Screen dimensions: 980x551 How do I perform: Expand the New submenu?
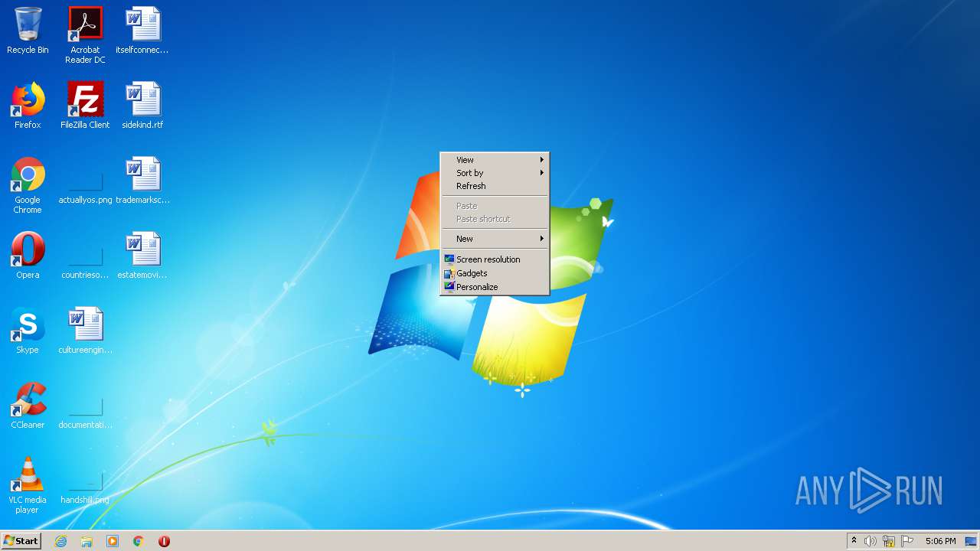(495, 239)
